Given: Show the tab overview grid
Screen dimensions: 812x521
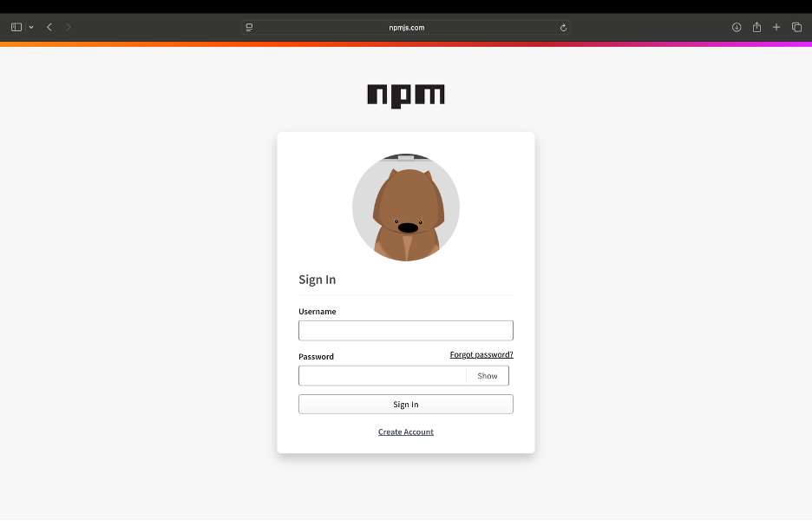Looking at the screenshot, I should coord(796,27).
